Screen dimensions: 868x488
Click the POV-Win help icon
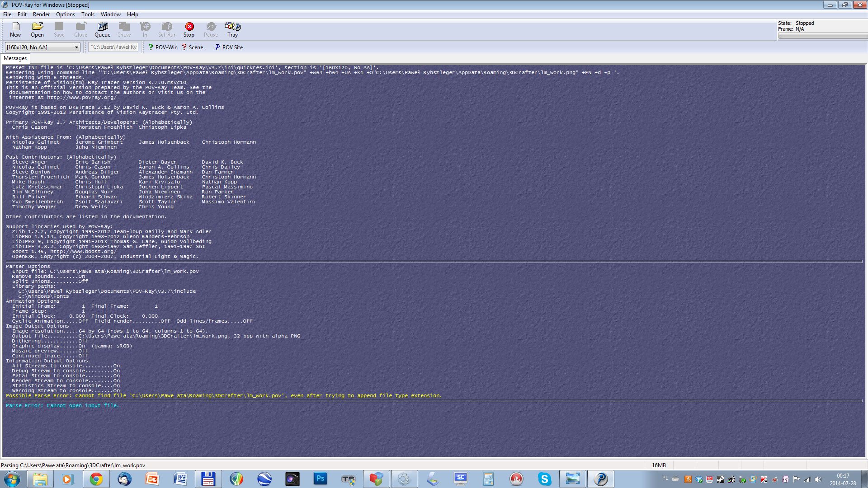pyautogui.click(x=151, y=47)
